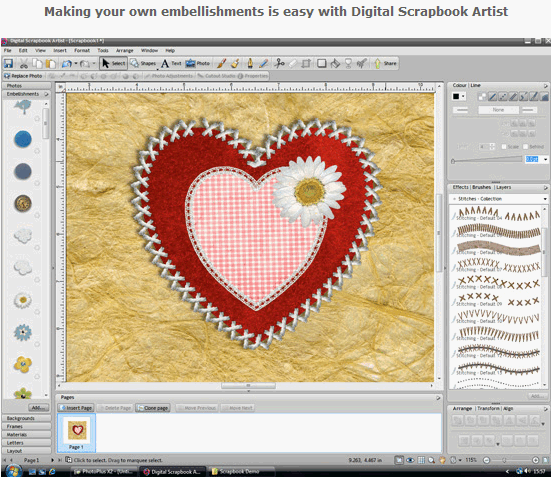Viewport: 551px width, 477px height.
Task: Click the black line colour swatch
Action: coord(456,96)
